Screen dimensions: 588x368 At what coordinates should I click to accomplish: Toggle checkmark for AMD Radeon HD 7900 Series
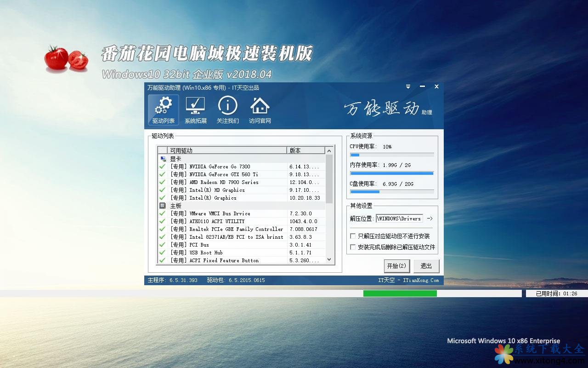coord(162,182)
